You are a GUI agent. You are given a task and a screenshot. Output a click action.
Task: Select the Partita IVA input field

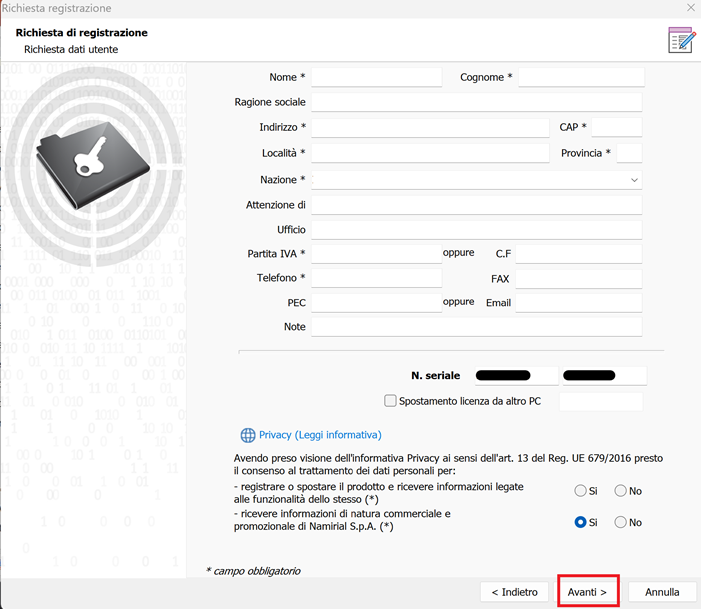[x=376, y=254]
